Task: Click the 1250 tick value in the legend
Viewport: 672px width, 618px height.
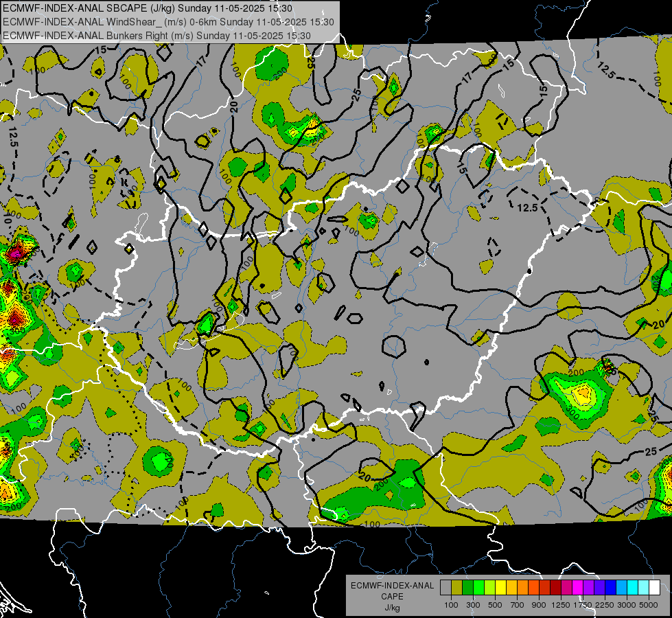Action: point(561,605)
